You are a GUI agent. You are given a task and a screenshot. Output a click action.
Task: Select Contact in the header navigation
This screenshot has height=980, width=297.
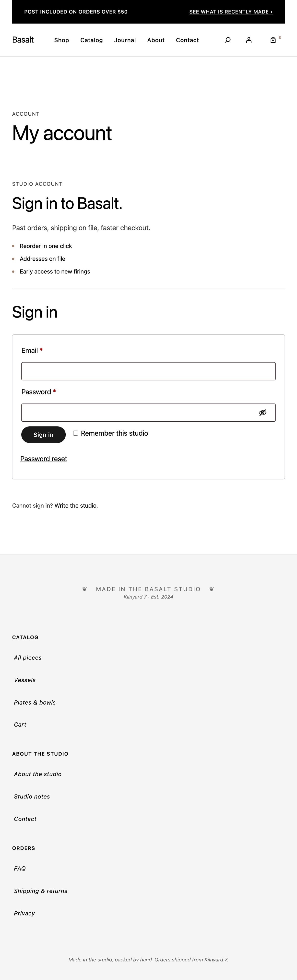click(x=188, y=40)
